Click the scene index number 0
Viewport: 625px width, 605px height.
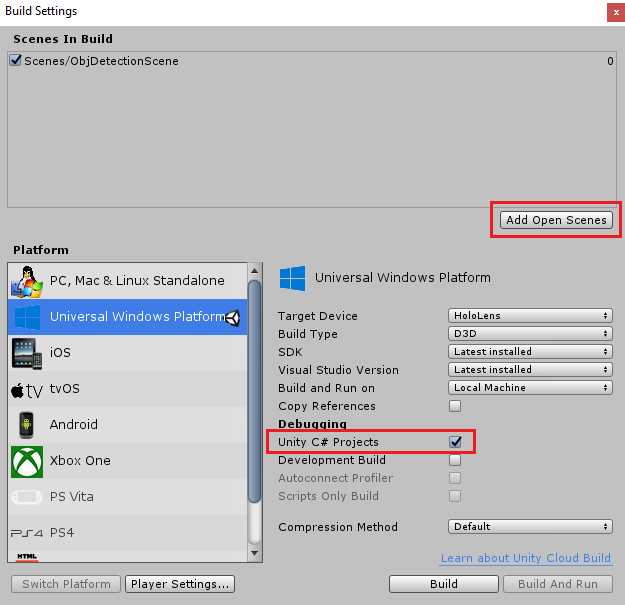point(610,61)
